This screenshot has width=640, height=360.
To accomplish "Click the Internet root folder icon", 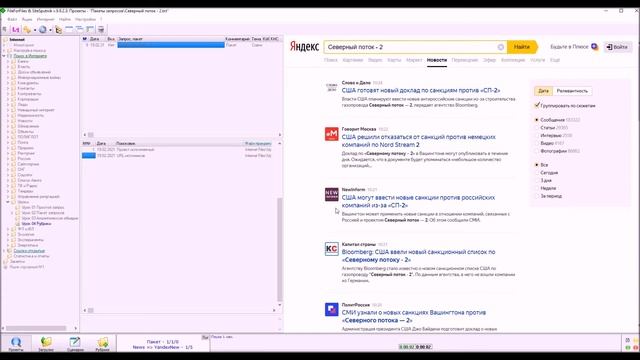I will coord(5,40).
